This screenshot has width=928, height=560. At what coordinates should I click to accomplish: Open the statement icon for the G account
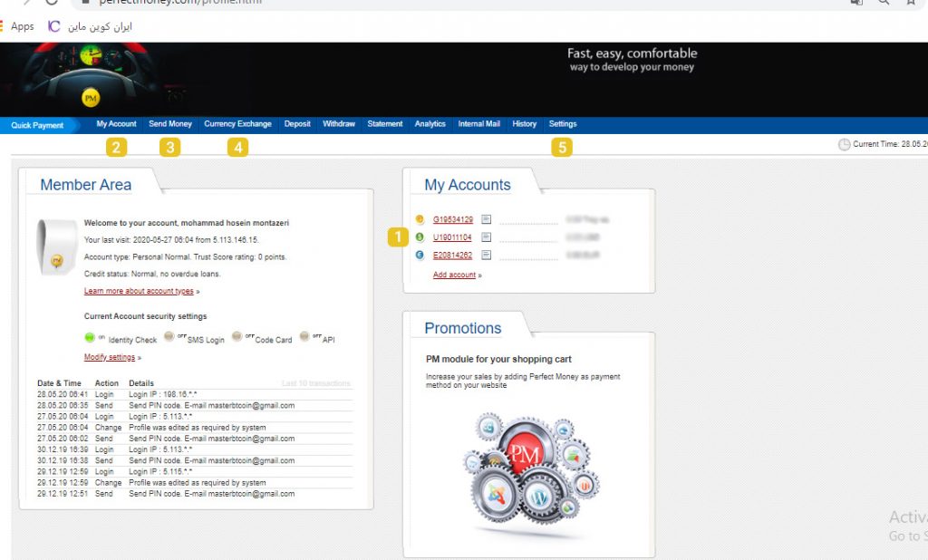[x=486, y=219]
